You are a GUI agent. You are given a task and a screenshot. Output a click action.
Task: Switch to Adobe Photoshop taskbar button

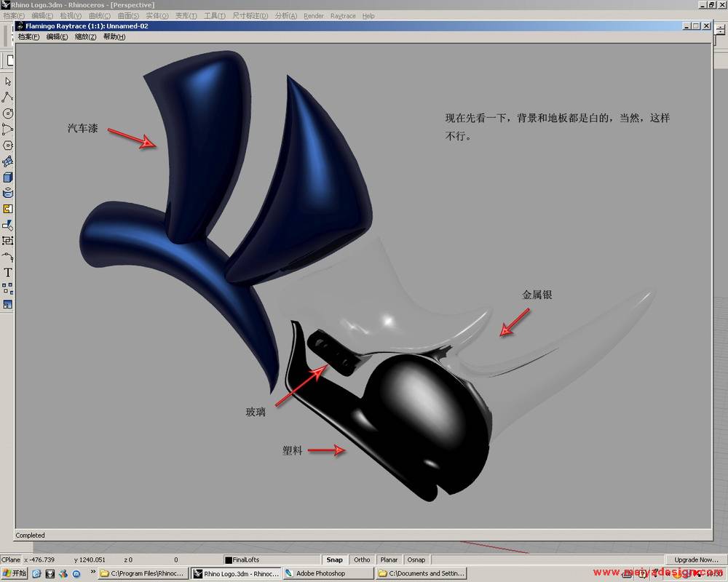pyautogui.click(x=329, y=574)
